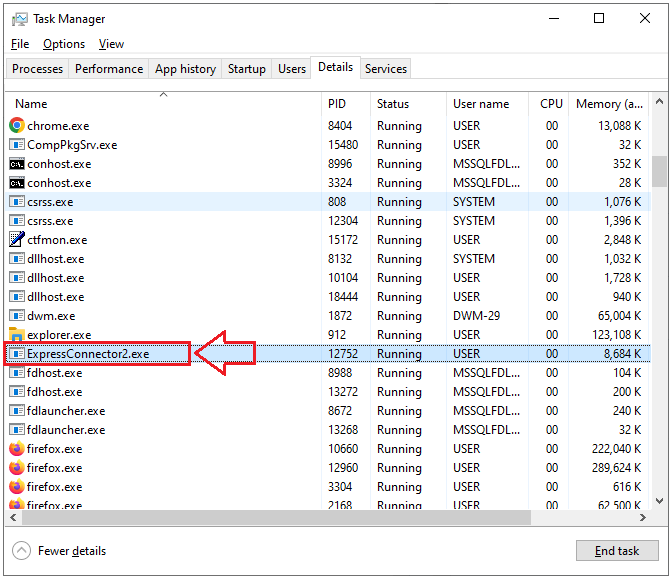Screen dimensions: 671x578
Task: Click the DWM-29 user name cell
Action: click(476, 316)
